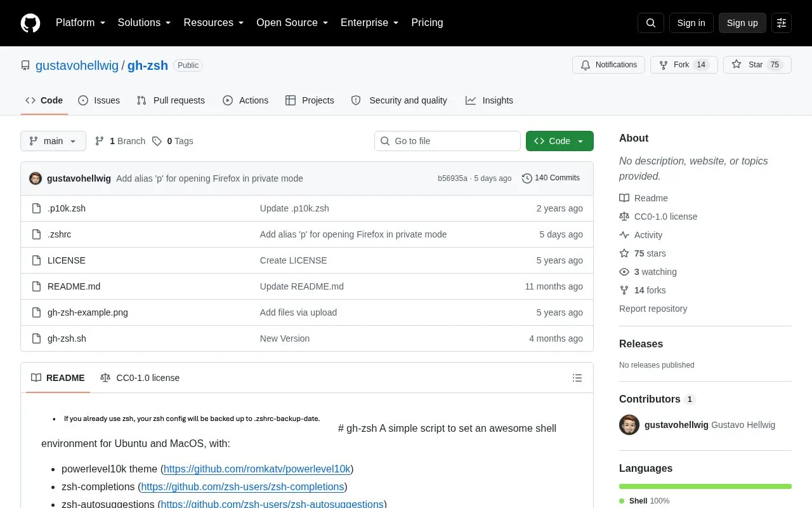Open the main branch selector dropdown

(53, 141)
